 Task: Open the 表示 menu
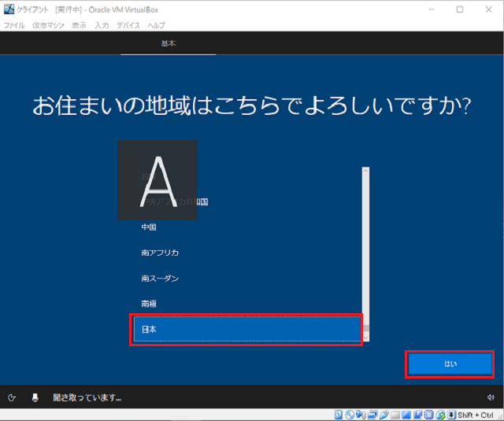tap(79, 25)
